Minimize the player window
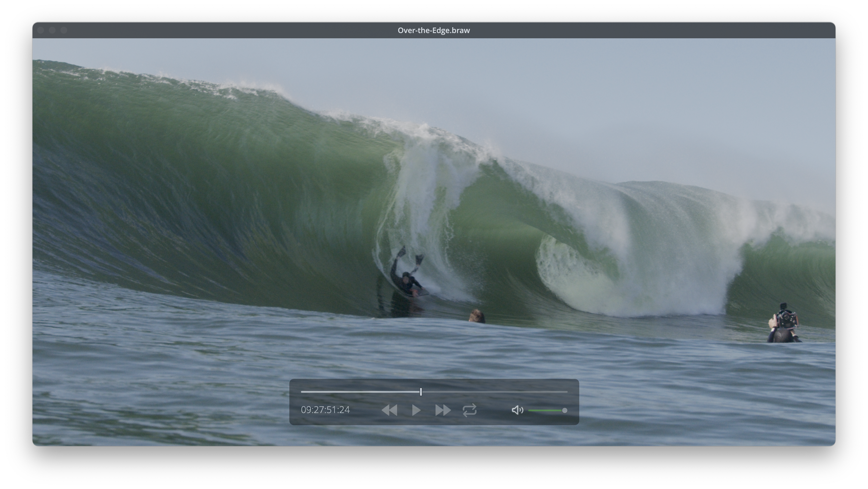 point(52,30)
